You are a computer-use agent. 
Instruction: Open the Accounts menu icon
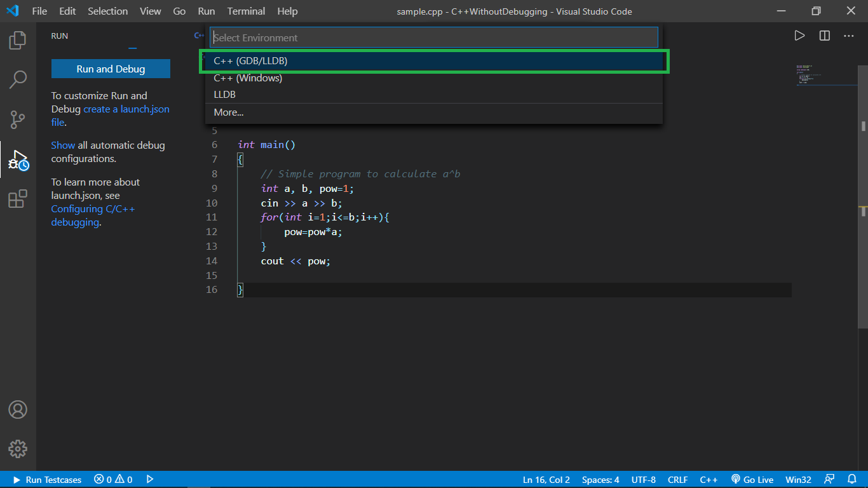coord(18,410)
